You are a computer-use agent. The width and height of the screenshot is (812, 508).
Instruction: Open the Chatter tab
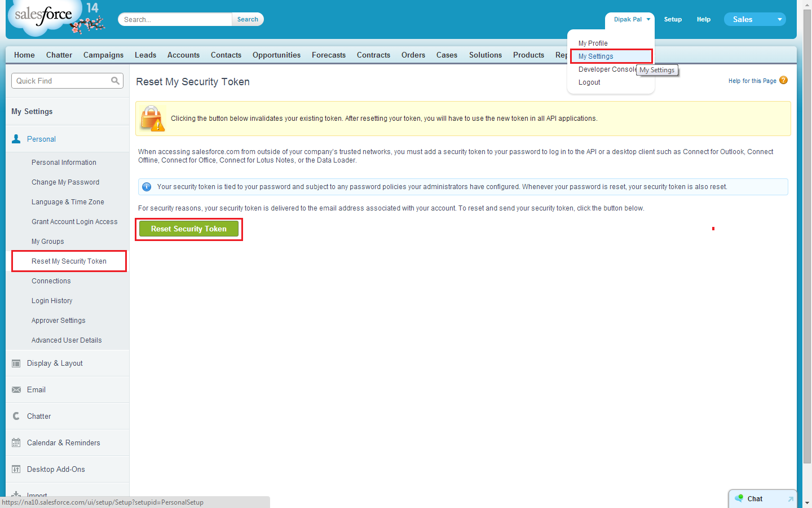pyautogui.click(x=59, y=55)
